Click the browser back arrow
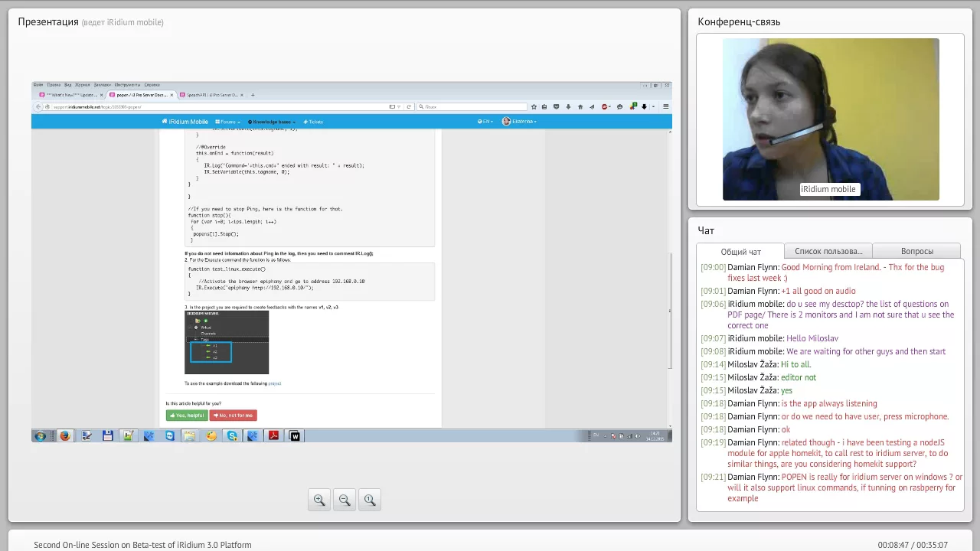980x551 pixels. pyautogui.click(x=39, y=107)
